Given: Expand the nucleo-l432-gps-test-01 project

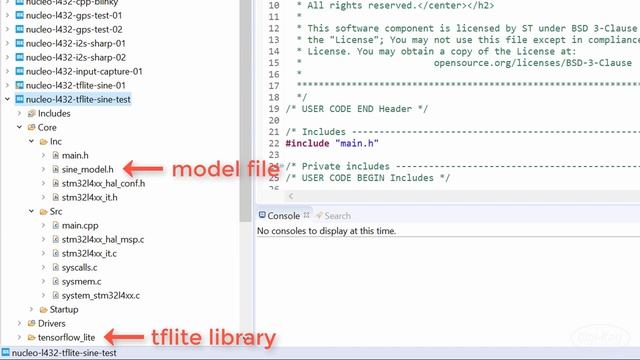Looking at the screenshot, I should pos(7,16).
